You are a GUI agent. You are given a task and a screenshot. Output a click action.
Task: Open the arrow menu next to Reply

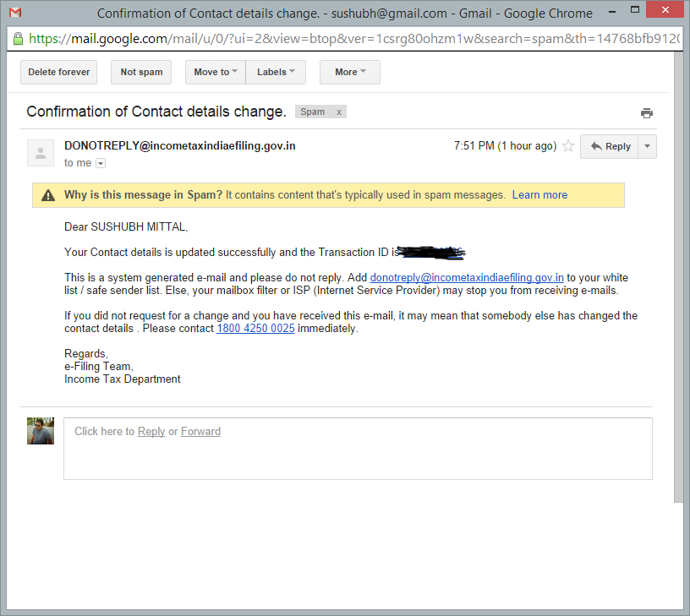(648, 146)
